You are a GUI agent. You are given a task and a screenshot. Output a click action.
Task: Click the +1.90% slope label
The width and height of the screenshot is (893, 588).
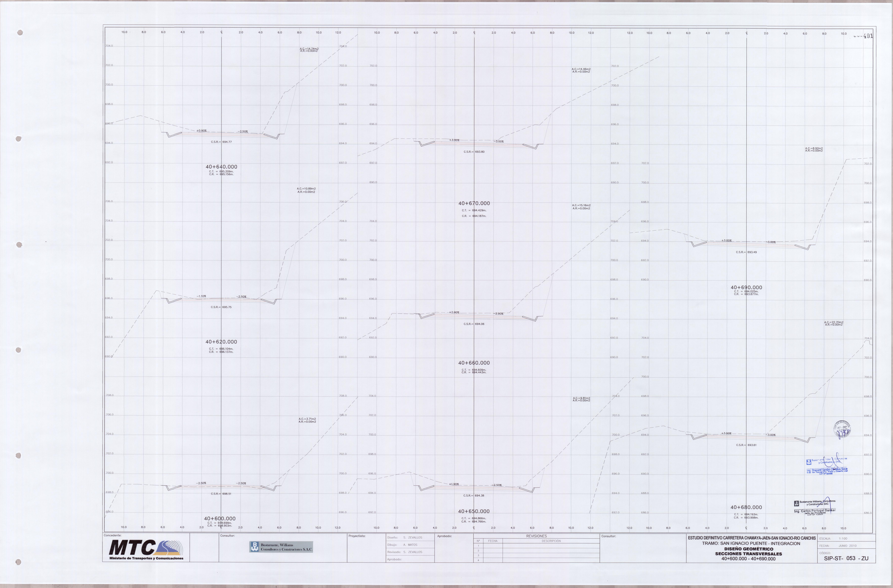[x=454, y=484]
